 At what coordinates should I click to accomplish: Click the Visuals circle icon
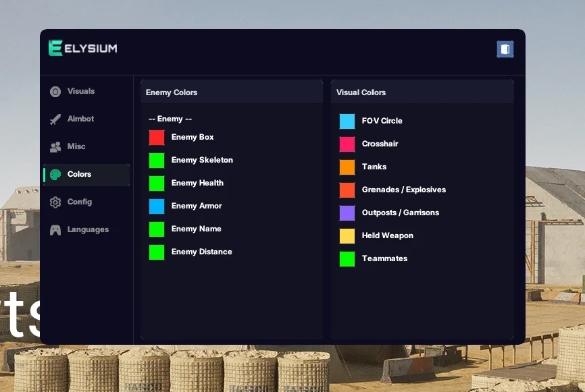[55, 91]
